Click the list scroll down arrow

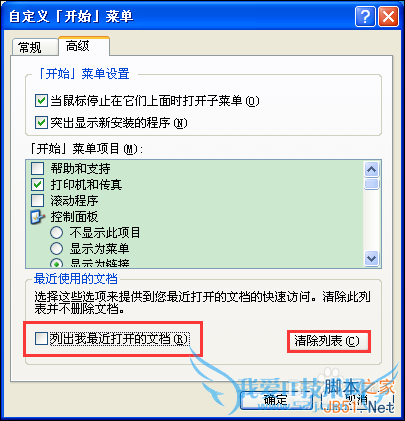pos(371,258)
